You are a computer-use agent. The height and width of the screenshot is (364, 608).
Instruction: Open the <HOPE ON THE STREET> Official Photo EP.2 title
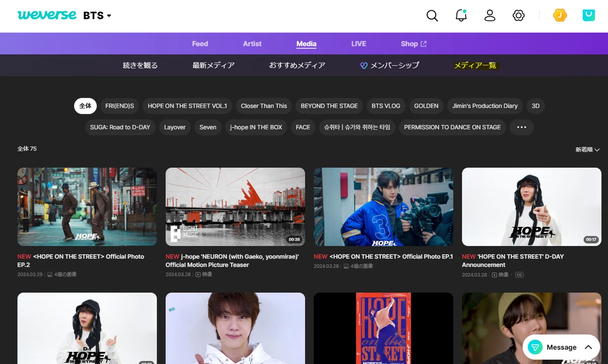click(81, 261)
